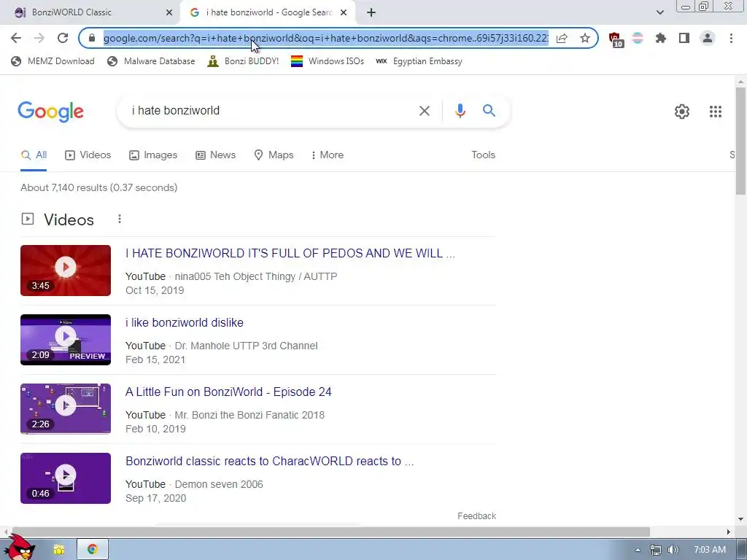The width and height of the screenshot is (747, 560).
Task: Select the 'i hate bonziworld' Google Search tab
Action: 268,12
